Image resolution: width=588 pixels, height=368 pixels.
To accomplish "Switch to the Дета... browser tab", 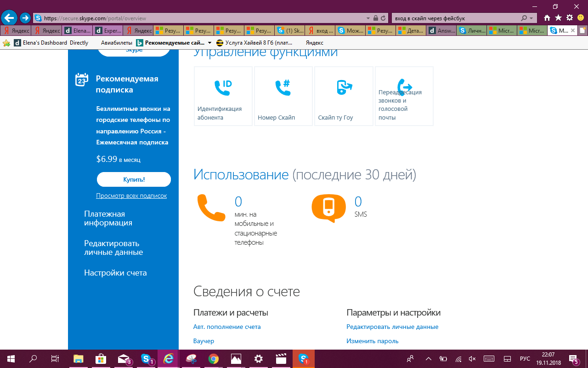I will 411,31.
